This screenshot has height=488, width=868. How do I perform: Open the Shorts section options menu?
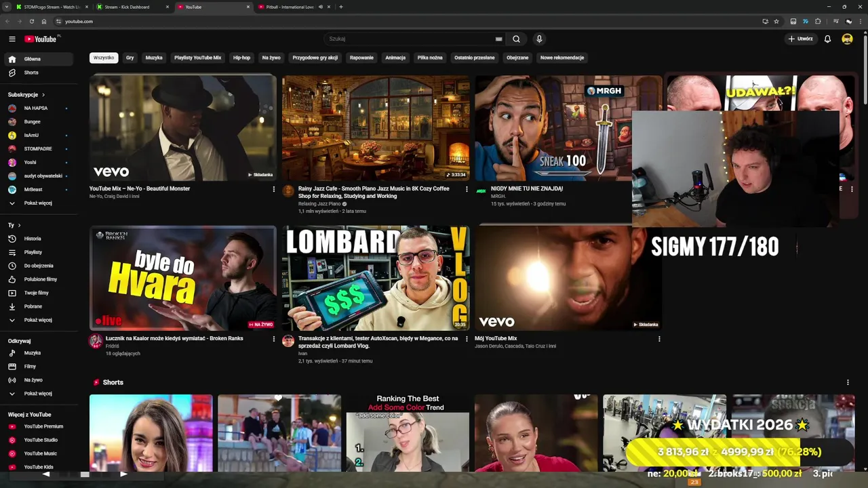click(x=848, y=382)
